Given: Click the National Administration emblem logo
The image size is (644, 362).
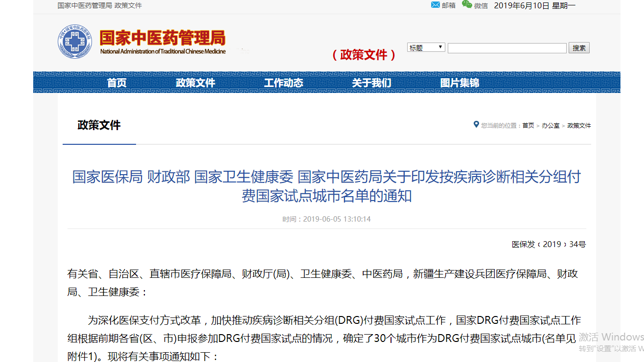Looking at the screenshot, I should (75, 42).
